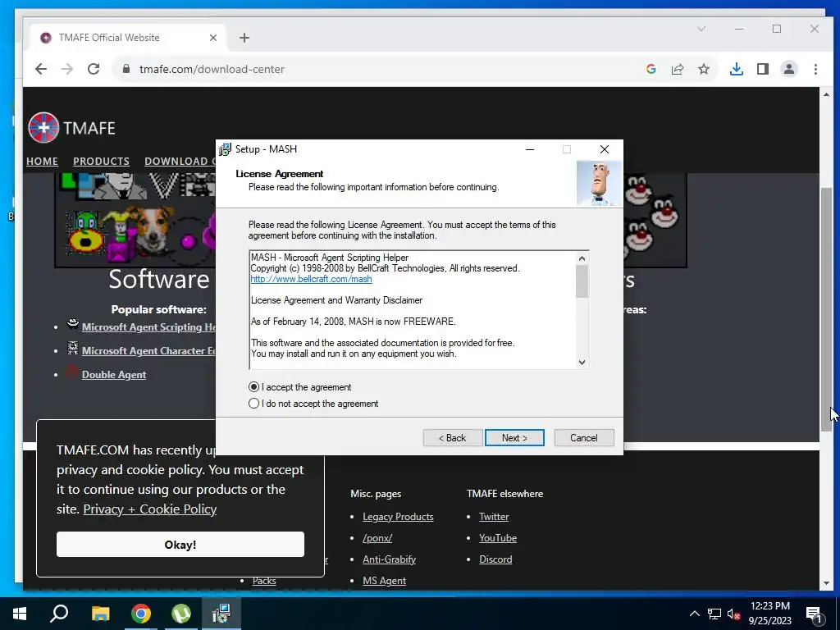Click Chrome forward navigation arrow

67,69
